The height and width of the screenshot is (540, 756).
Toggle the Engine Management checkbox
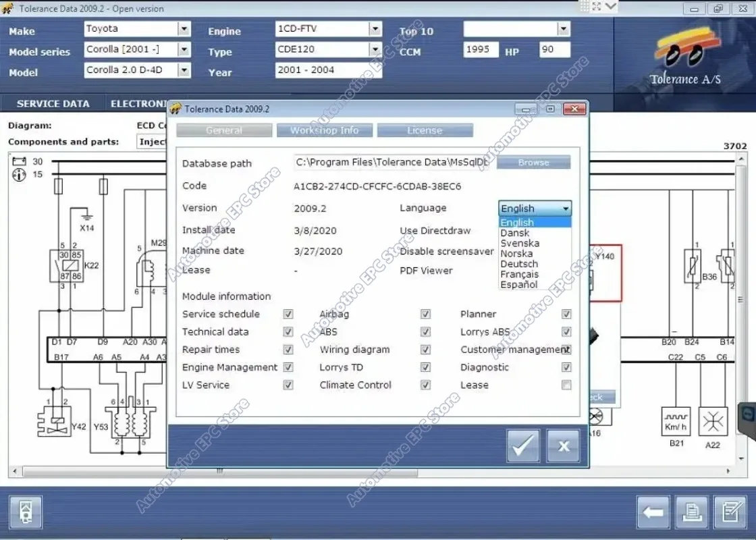click(x=288, y=367)
